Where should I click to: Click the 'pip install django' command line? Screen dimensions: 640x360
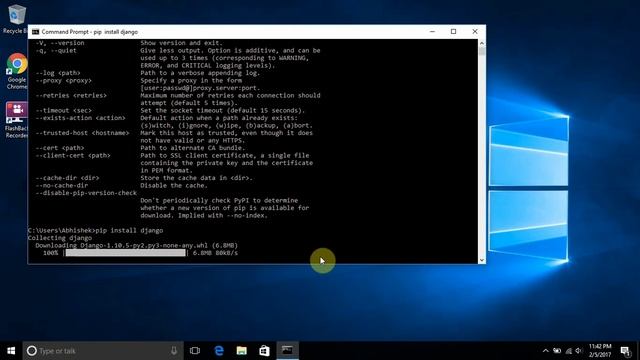tap(96, 231)
